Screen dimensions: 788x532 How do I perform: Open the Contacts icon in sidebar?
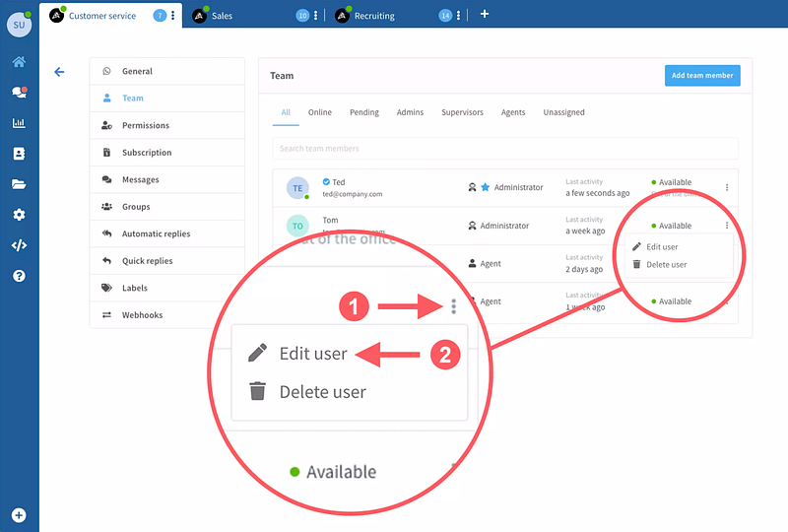point(19,154)
